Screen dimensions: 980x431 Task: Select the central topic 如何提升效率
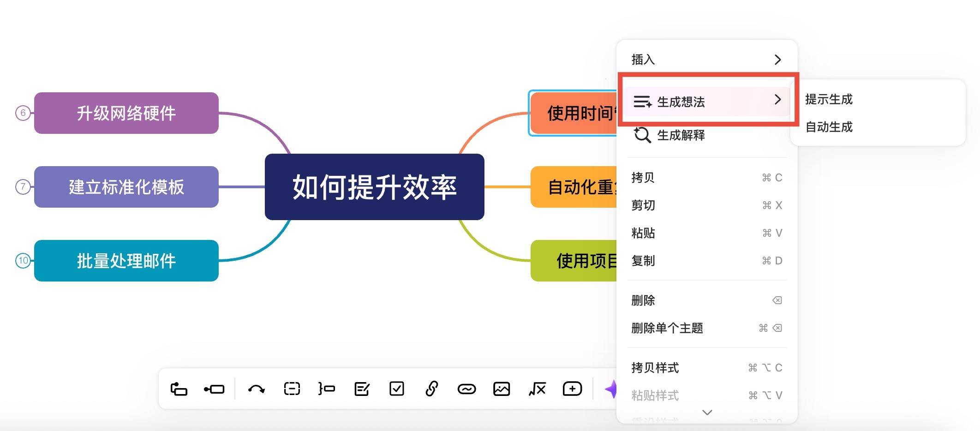click(x=375, y=186)
